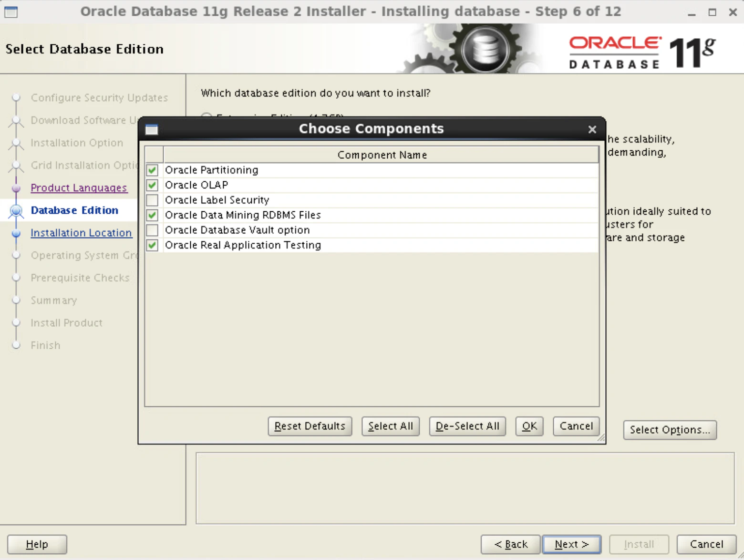The image size is (744, 560).
Task: Click the Summary step
Action: coord(54,301)
